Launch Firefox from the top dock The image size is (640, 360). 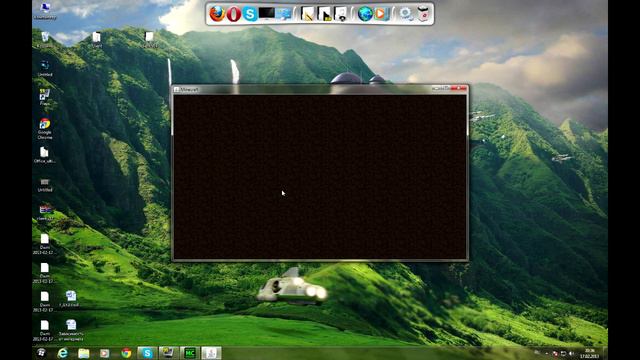[x=217, y=13]
